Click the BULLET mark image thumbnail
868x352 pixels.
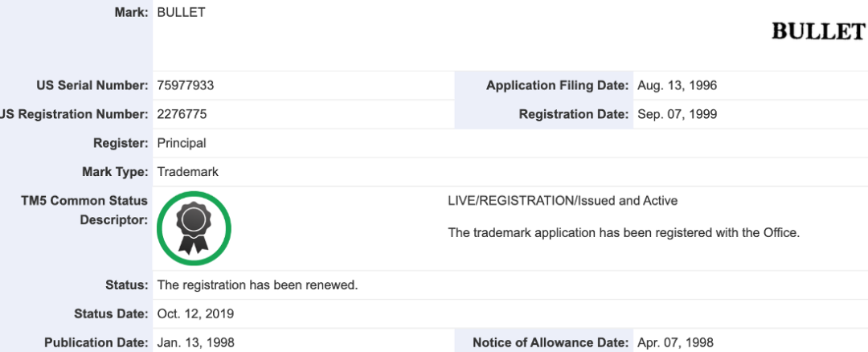coord(819,31)
